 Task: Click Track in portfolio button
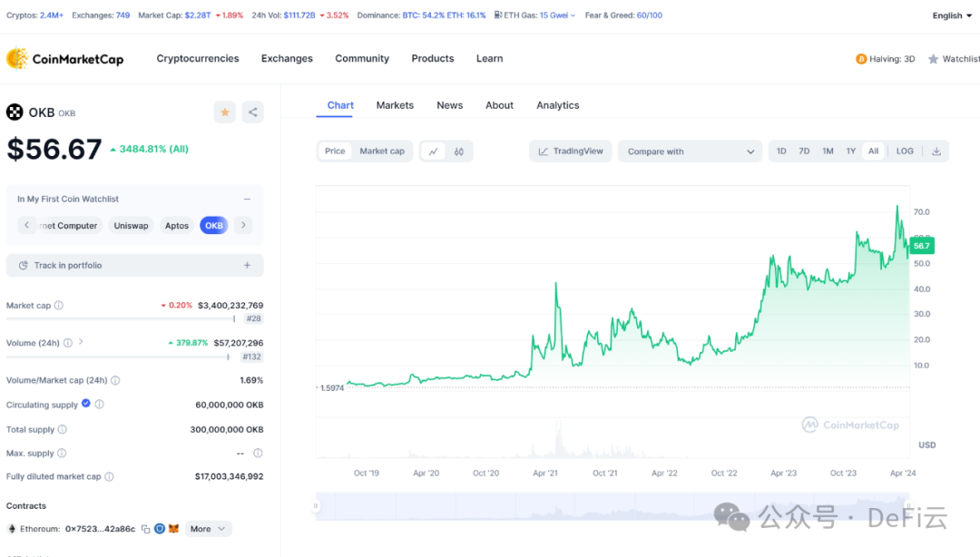point(134,266)
